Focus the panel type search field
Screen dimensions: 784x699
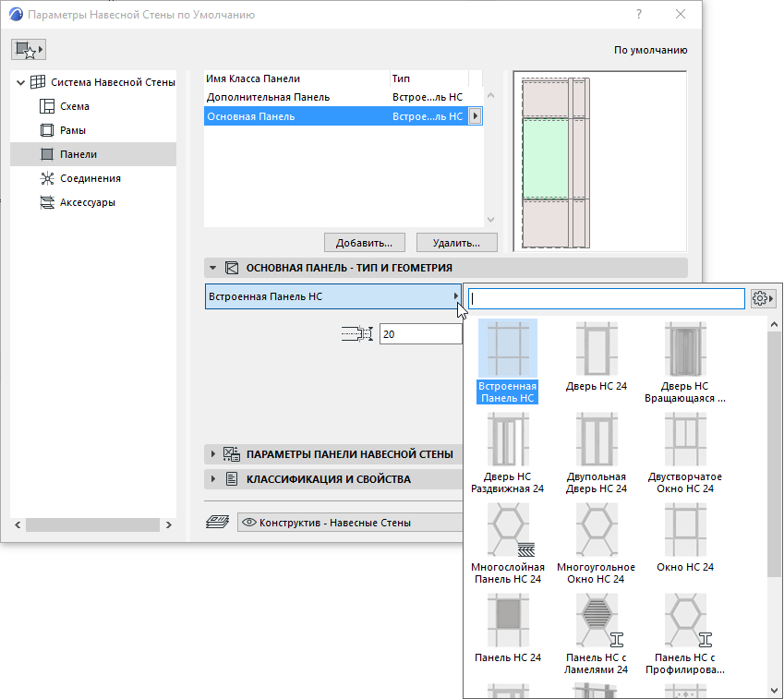tap(607, 298)
